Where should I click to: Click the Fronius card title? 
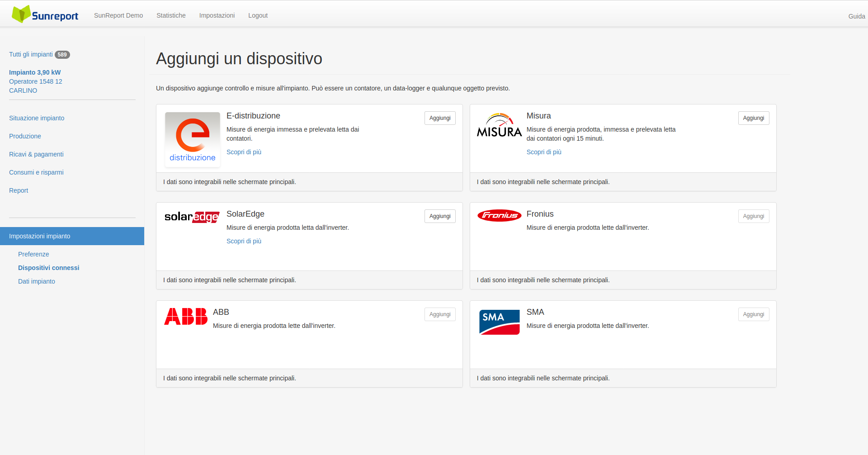pyautogui.click(x=540, y=214)
